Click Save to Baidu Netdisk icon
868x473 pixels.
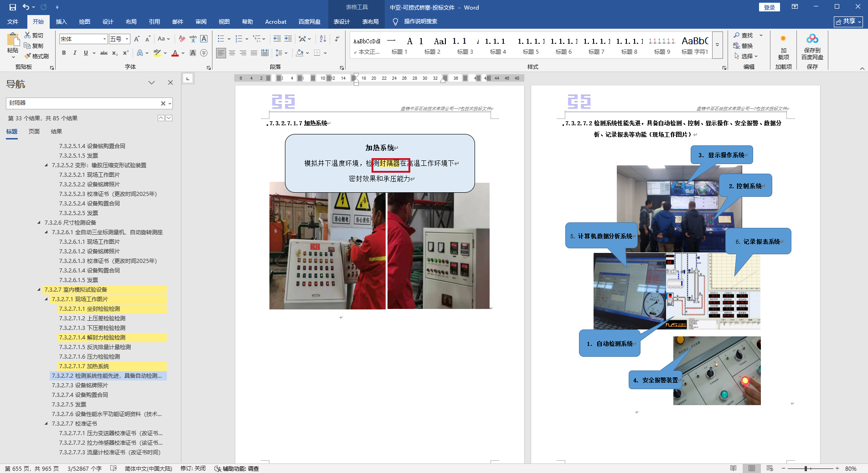tap(812, 47)
